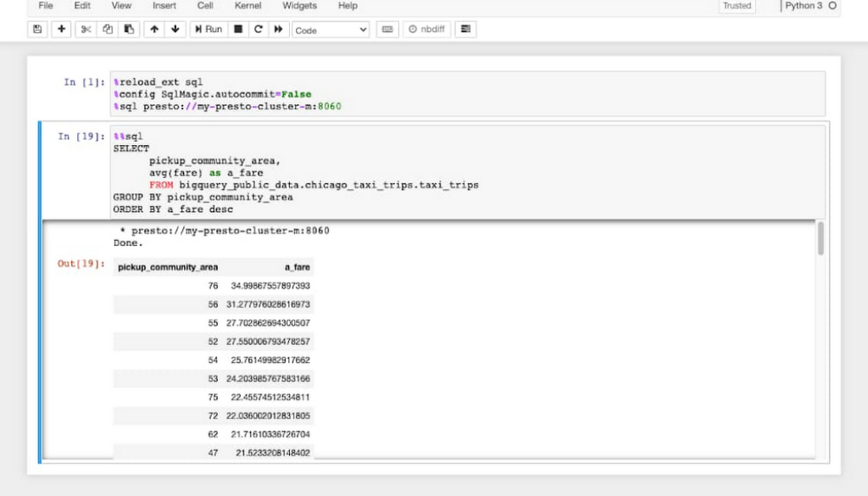Interrupt kernel with stop icon

coord(238,30)
